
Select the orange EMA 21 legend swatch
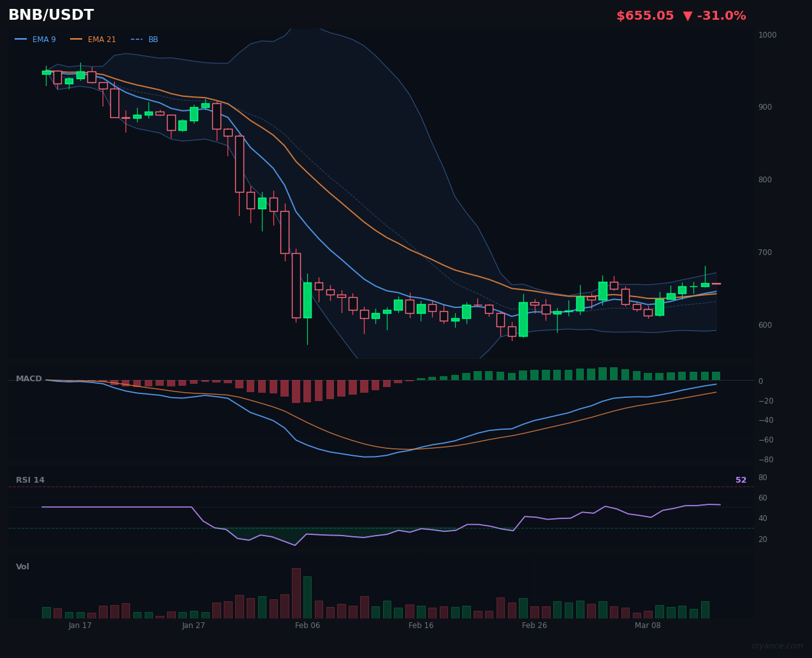coord(78,39)
